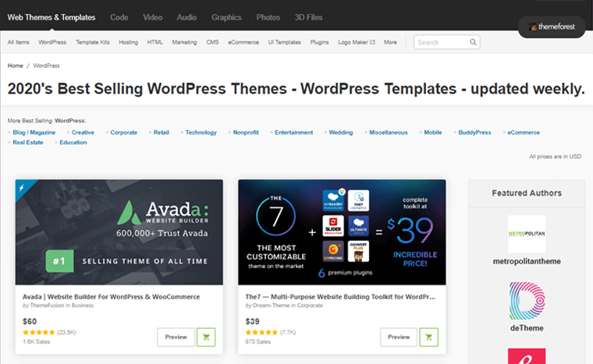Open Template Kits menu
The width and height of the screenshot is (593, 364).
(92, 42)
